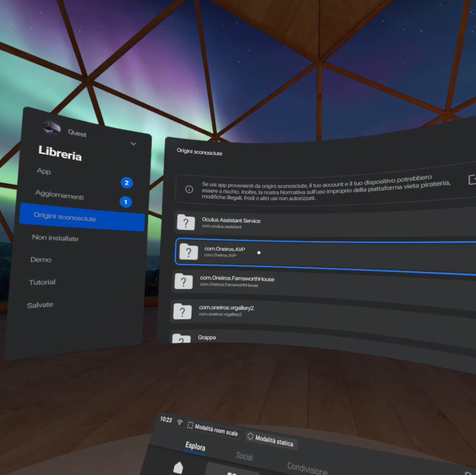This screenshot has width=476, height=475.
Task: Click the info icon on the unknown sources warning
Action: pos(189,189)
